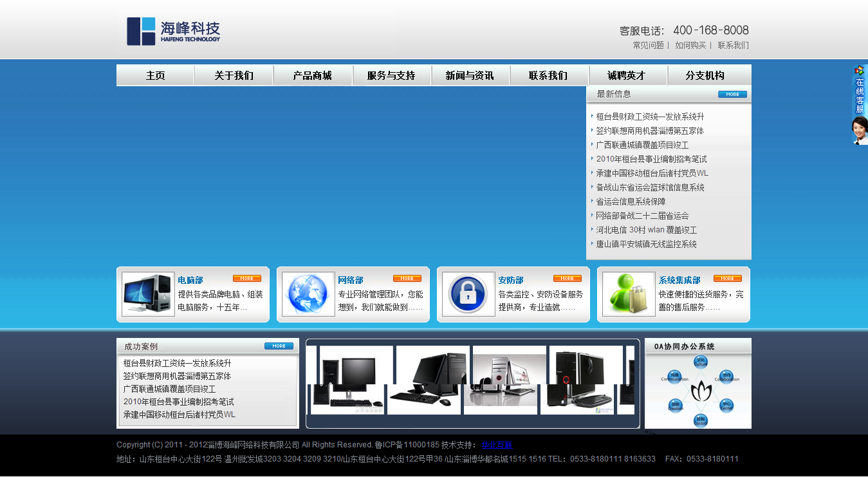The height and width of the screenshot is (477, 868).
Task: Click the footer address line starting 地址
Action: click(x=427, y=459)
